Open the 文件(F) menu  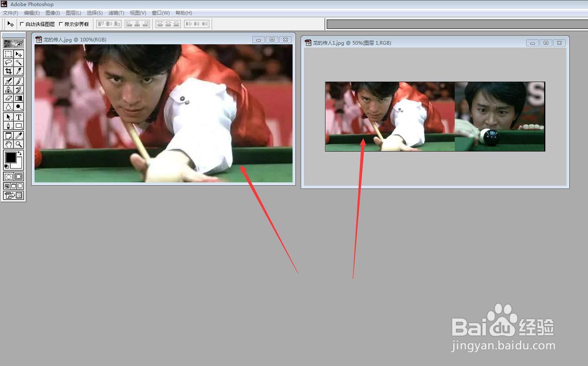click(11, 13)
